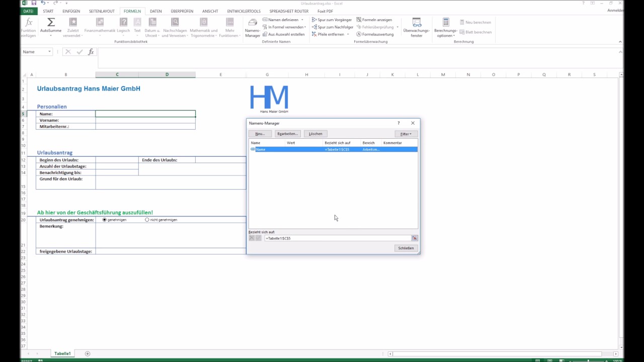Click Aus Auswahl erstellen
The image size is (644, 362).
click(x=283, y=34)
